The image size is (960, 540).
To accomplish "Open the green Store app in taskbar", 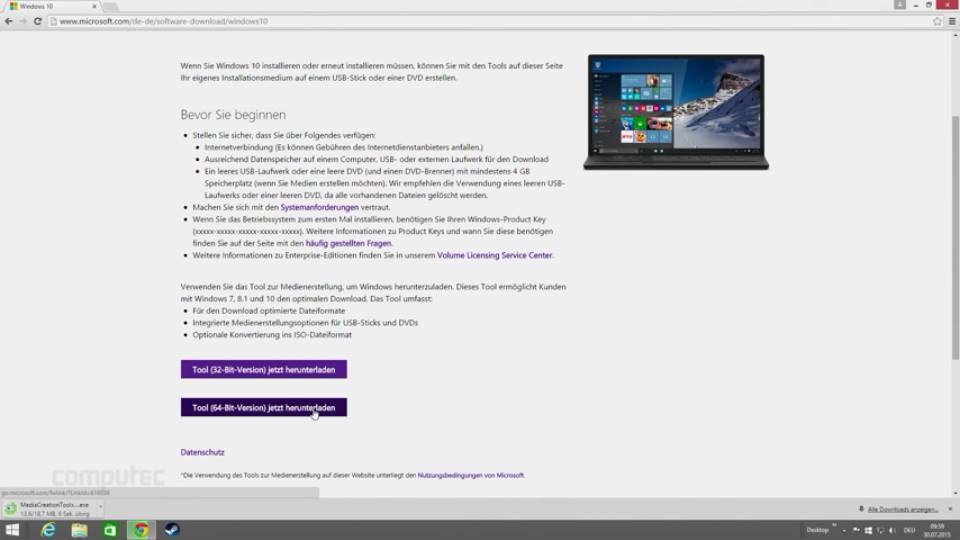I will coord(110,530).
